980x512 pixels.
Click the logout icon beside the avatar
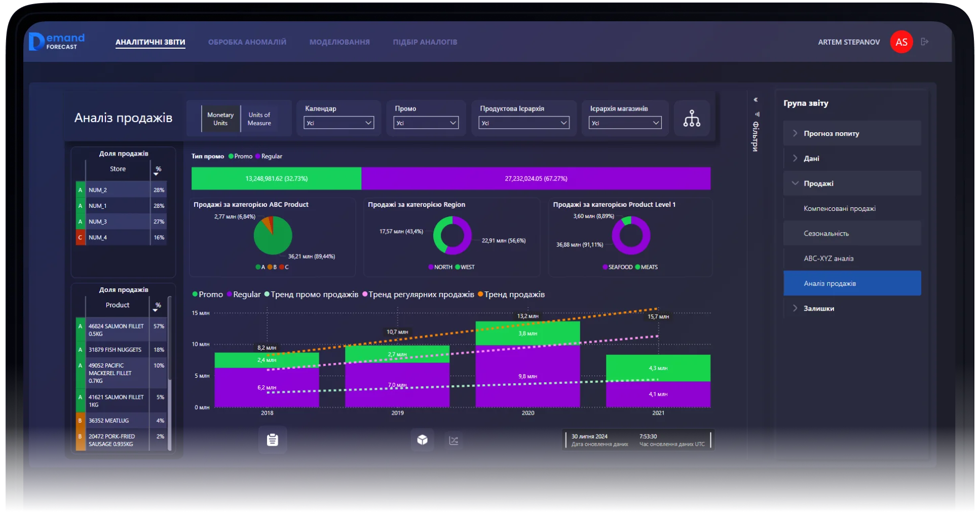(x=924, y=42)
